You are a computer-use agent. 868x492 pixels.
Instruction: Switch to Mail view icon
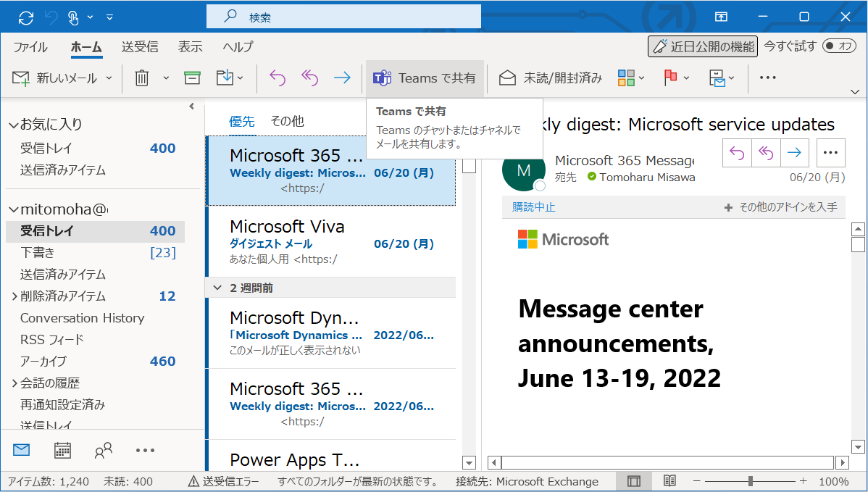21,450
